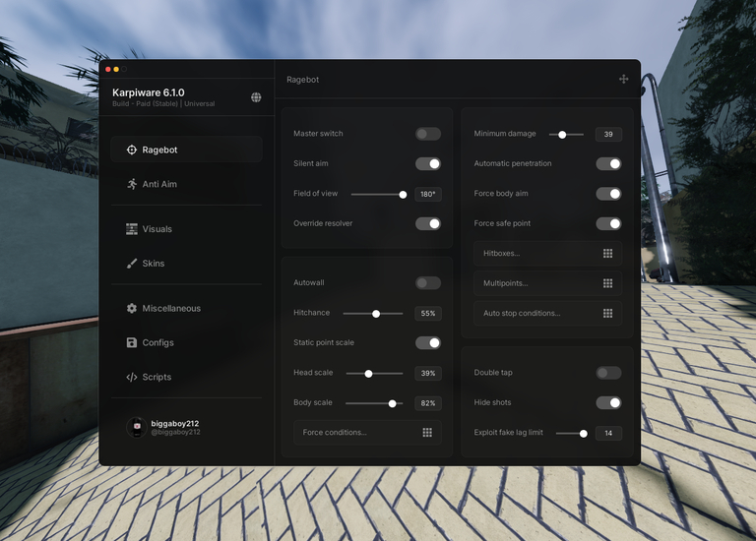Click the Multipoints grid icon
The image size is (756, 541).
607,283
